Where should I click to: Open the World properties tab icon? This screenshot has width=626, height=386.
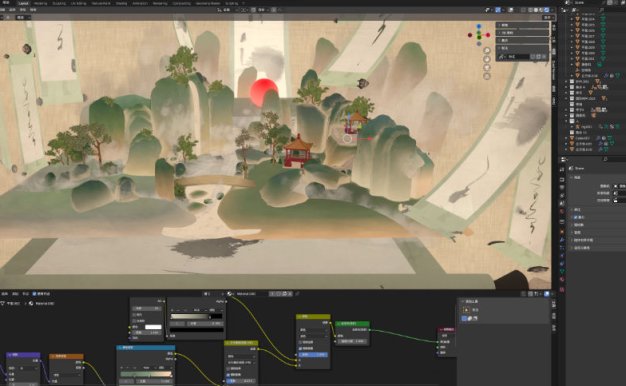562,212
